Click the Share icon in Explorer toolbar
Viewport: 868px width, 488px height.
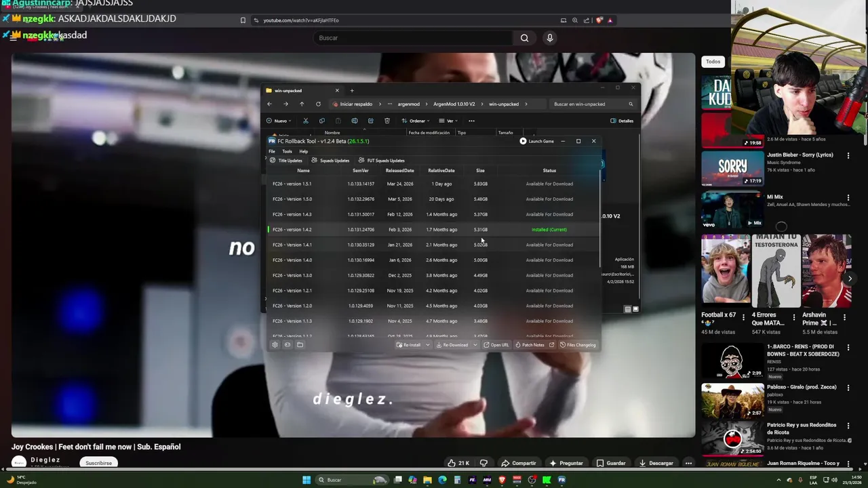pyautogui.click(x=371, y=121)
